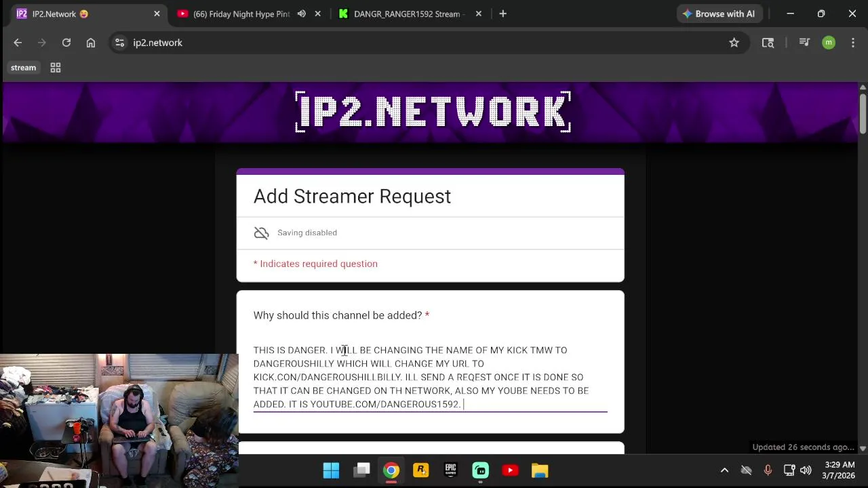868x488 pixels.
Task: Show hidden system tray icons
Action: pos(724,470)
